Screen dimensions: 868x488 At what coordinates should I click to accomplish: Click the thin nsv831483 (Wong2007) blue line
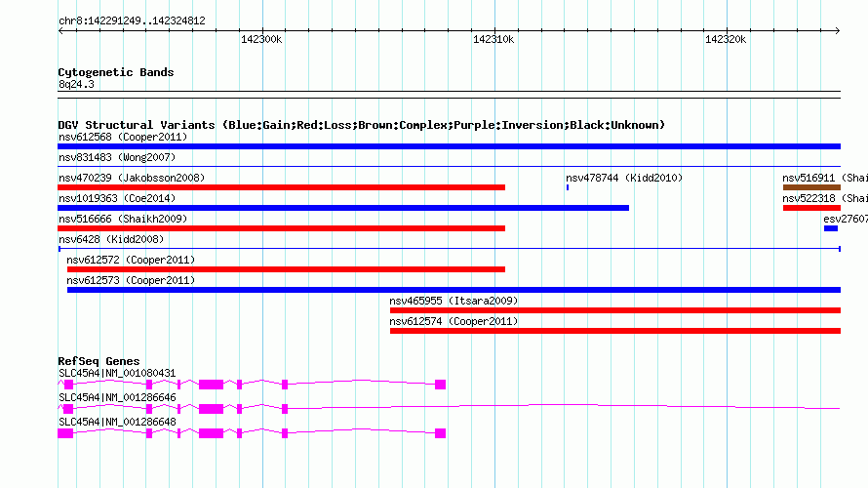coord(449,166)
